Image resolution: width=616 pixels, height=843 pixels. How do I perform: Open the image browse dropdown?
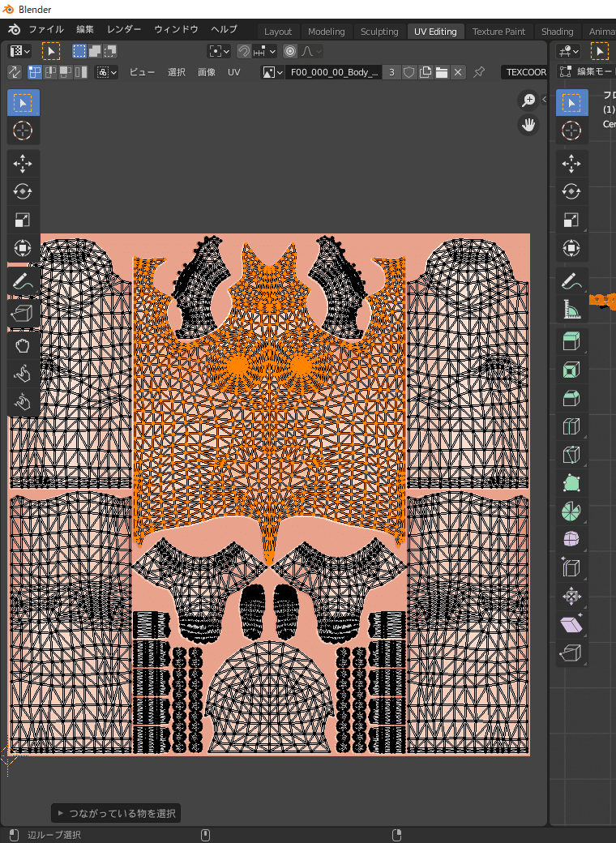(272, 72)
